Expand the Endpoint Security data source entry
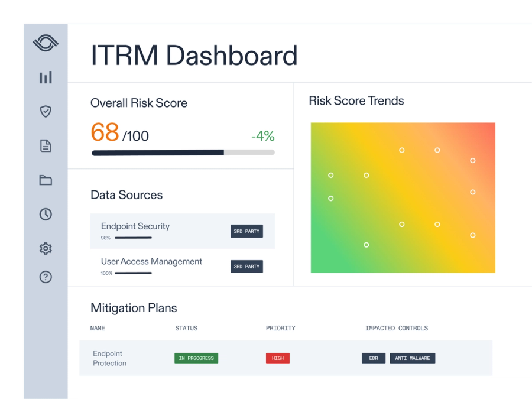This screenshot has width=532, height=399. pos(137,226)
